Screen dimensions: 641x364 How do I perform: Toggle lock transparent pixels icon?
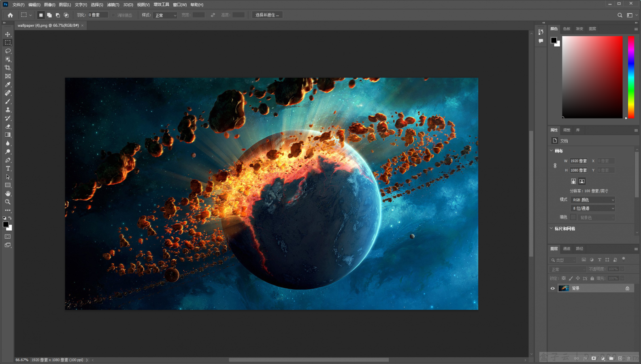pyautogui.click(x=563, y=278)
